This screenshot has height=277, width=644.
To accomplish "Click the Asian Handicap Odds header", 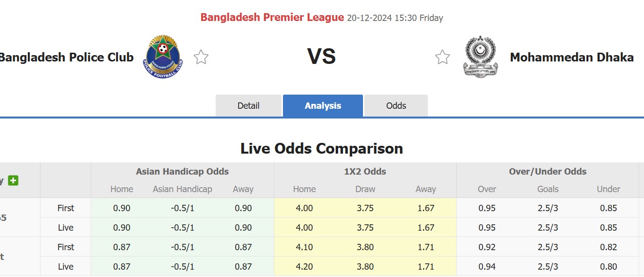I will pos(182,171).
